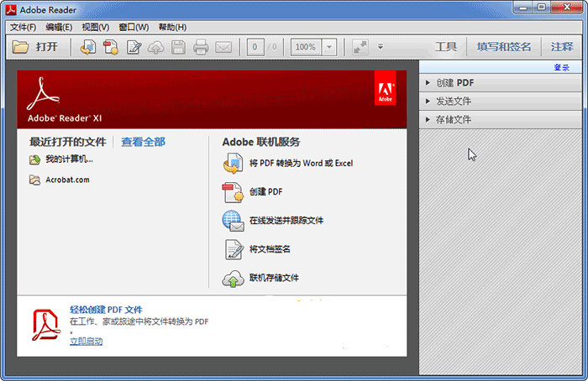Click the folder icon next to Acrobat.com
This screenshot has height=381, width=588.
(35, 180)
